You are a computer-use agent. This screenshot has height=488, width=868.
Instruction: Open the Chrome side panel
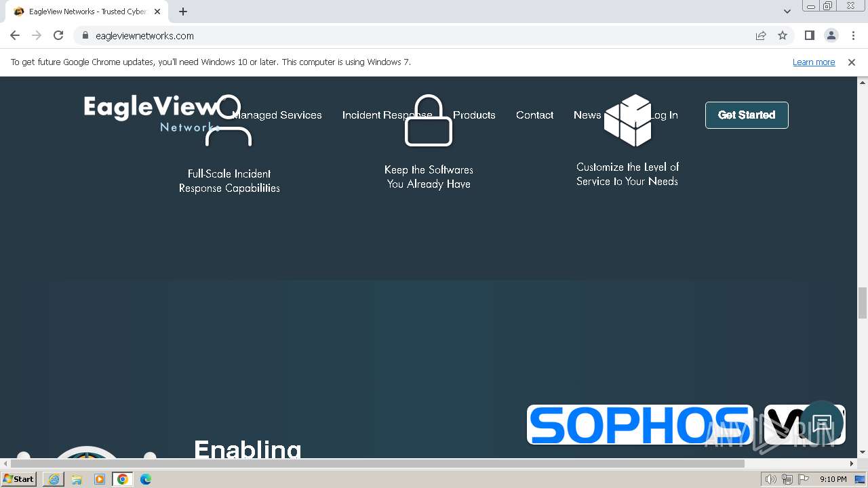coord(809,36)
